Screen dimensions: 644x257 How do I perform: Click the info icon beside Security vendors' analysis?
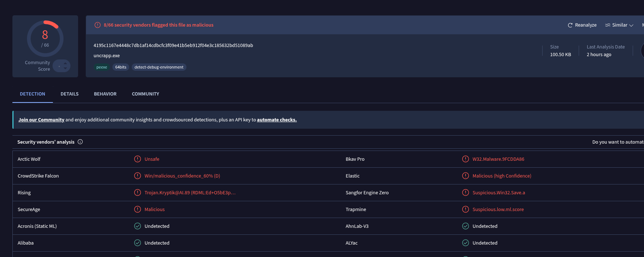(80, 142)
